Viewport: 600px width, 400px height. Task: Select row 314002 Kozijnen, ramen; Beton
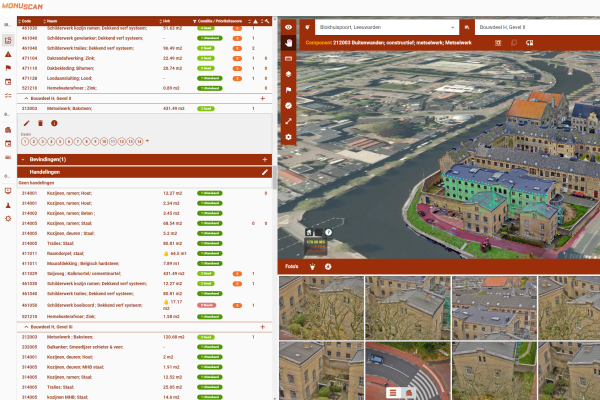(x=145, y=213)
